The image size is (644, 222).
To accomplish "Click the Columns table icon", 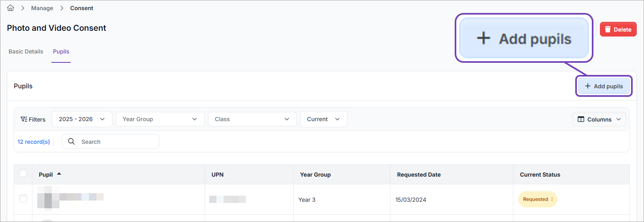I will coord(581,120).
